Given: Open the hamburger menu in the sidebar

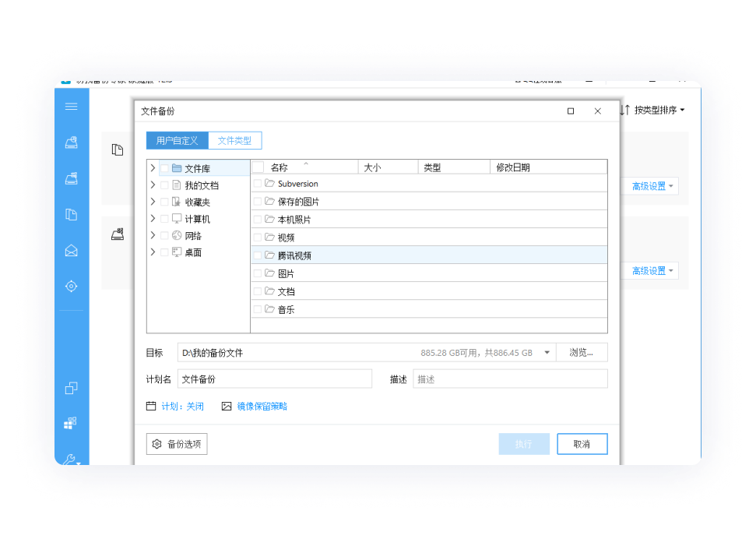Looking at the screenshot, I should click(x=72, y=107).
